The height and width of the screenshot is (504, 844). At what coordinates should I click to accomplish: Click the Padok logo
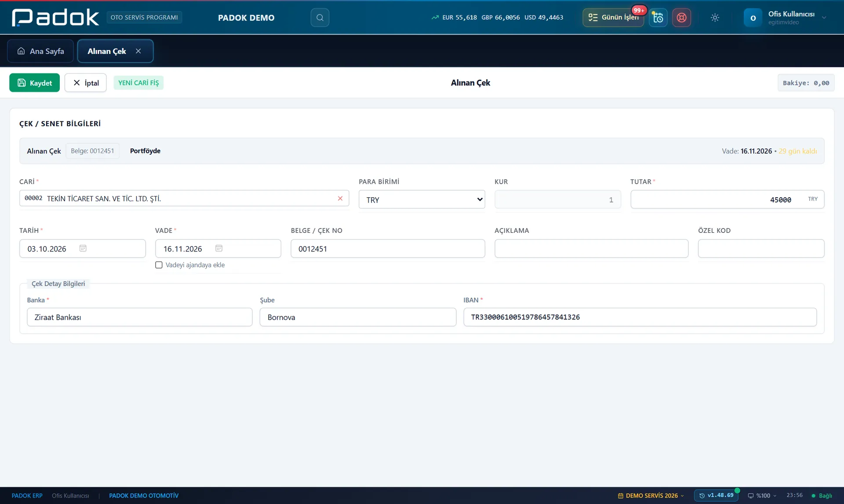tap(55, 18)
